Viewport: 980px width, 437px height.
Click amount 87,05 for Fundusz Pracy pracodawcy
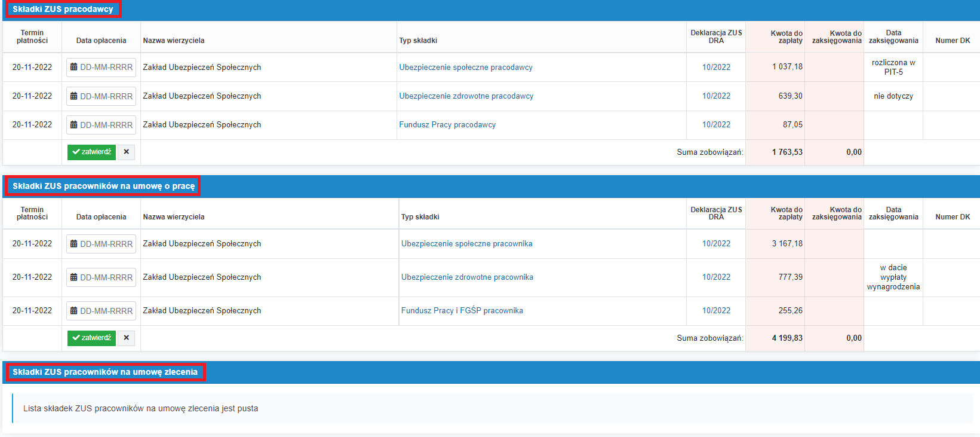[792, 125]
